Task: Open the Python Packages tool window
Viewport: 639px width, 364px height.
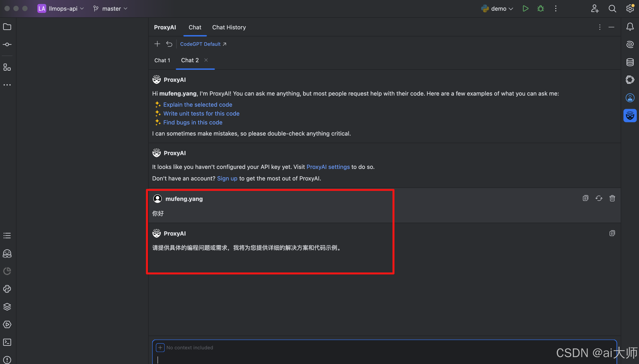Action: pos(7,306)
